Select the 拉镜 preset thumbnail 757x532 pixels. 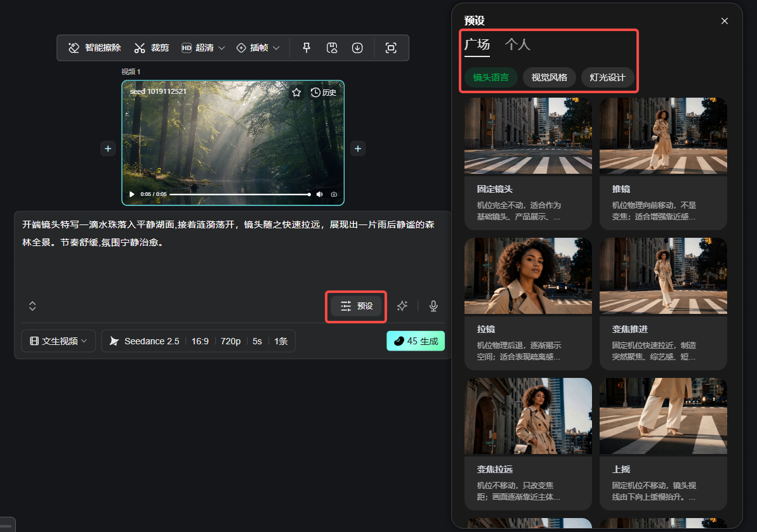(x=528, y=276)
